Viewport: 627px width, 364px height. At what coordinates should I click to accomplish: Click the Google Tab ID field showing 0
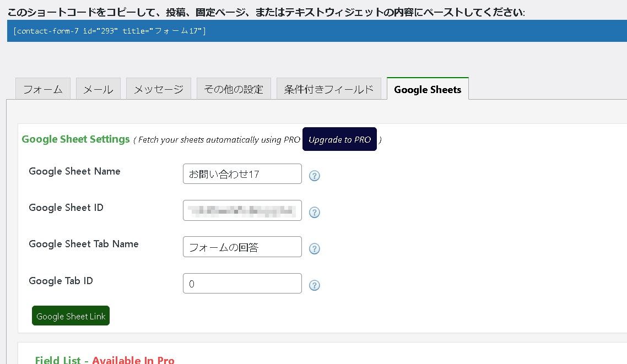tap(242, 283)
